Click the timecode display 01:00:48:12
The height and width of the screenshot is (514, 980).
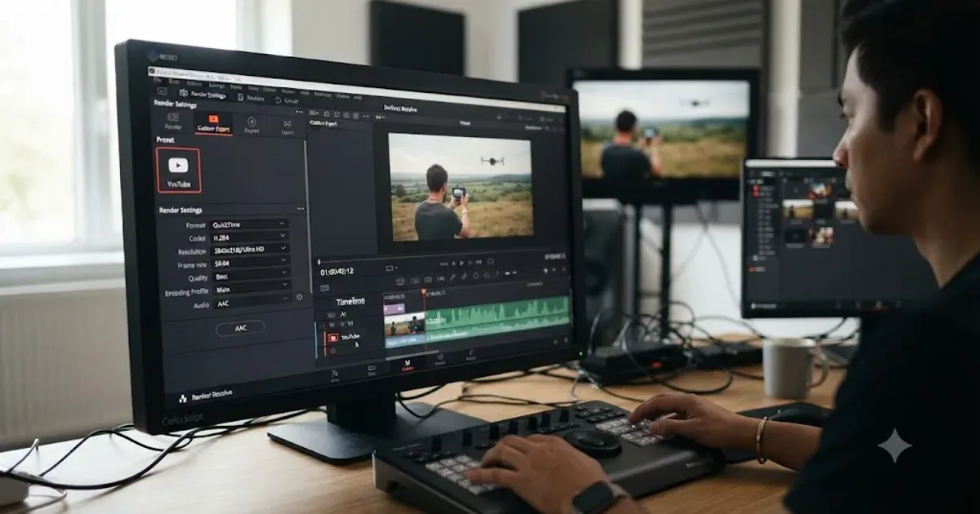tap(336, 271)
